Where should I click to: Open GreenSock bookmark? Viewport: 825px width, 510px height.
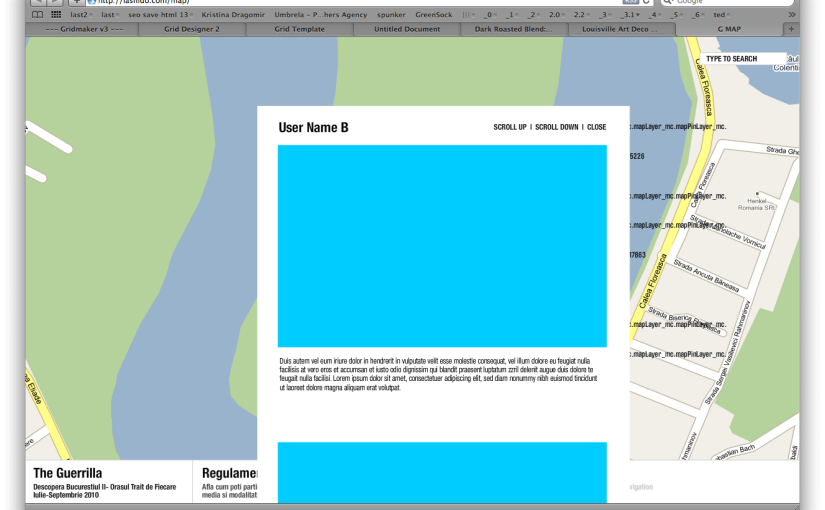pos(434,15)
